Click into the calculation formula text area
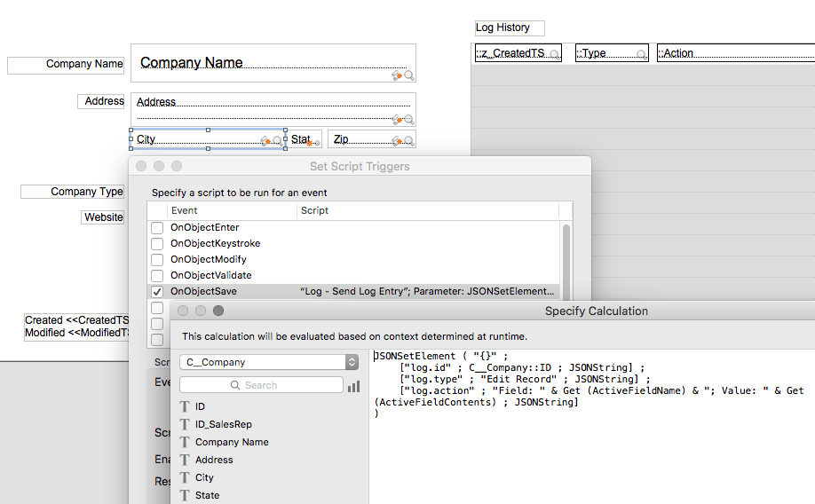Viewport: 815px width, 504px height. pos(592,427)
